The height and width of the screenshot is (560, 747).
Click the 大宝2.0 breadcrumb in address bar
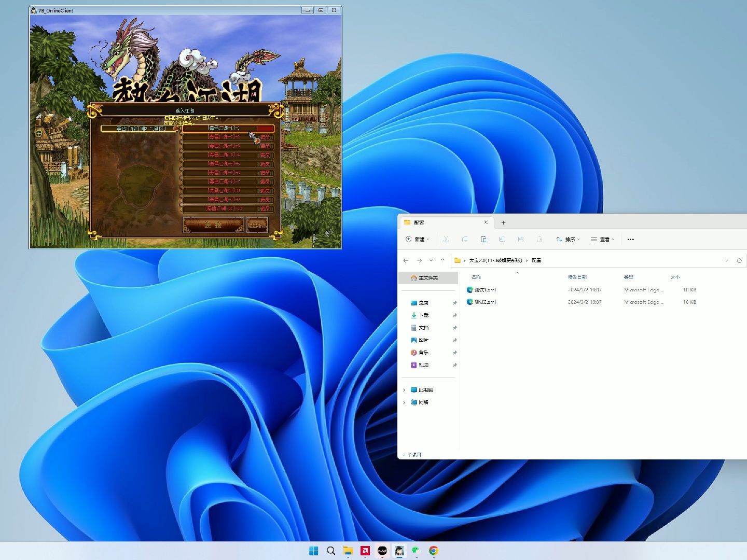pyautogui.click(x=495, y=260)
